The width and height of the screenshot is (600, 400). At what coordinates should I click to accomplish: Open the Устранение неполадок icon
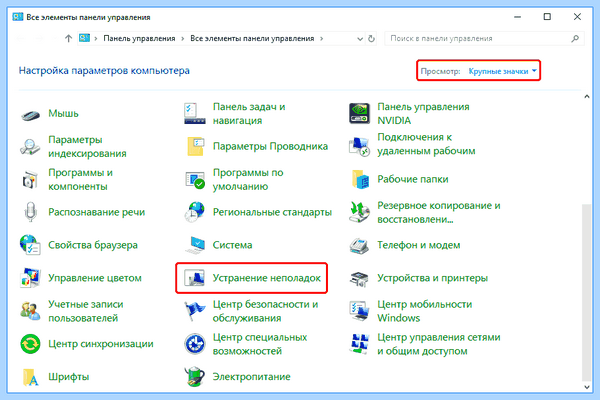click(194, 278)
